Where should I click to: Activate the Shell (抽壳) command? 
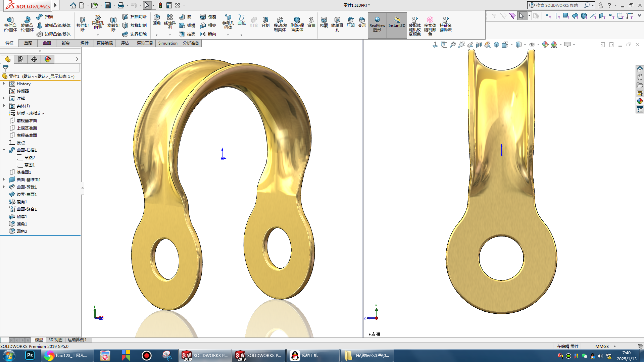(187, 34)
